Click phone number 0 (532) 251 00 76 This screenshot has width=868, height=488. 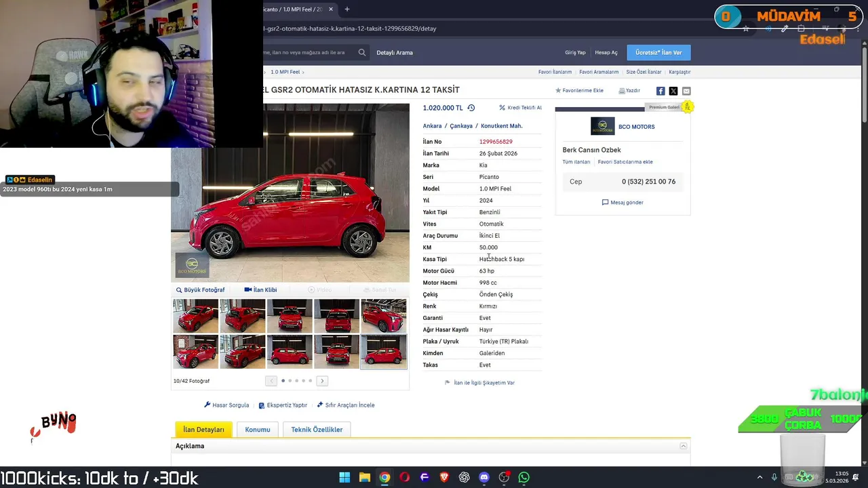tap(648, 182)
